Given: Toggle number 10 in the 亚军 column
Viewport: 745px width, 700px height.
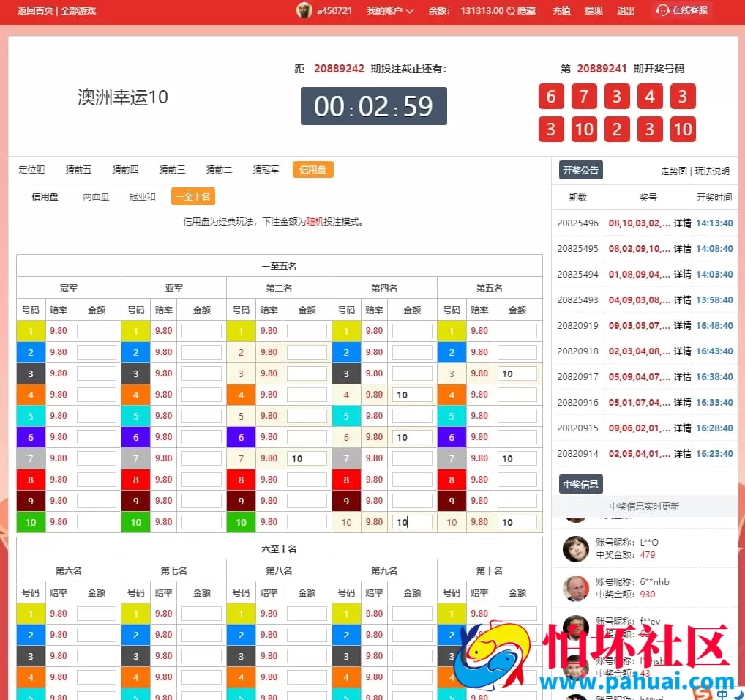Looking at the screenshot, I should [x=136, y=522].
